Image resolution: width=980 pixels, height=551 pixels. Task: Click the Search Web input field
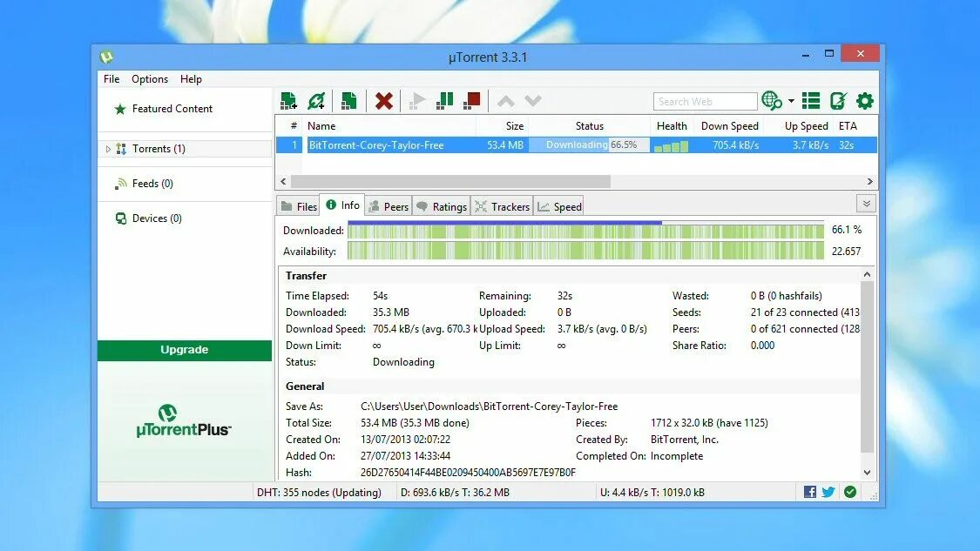coord(705,101)
